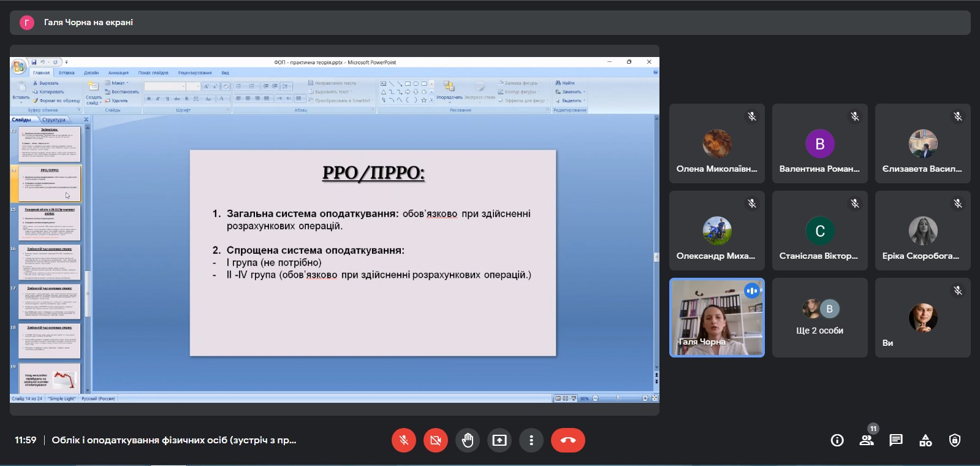The height and width of the screenshot is (466, 980).
Task: Toggle strikethrough formatting
Action: (x=177, y=98)
